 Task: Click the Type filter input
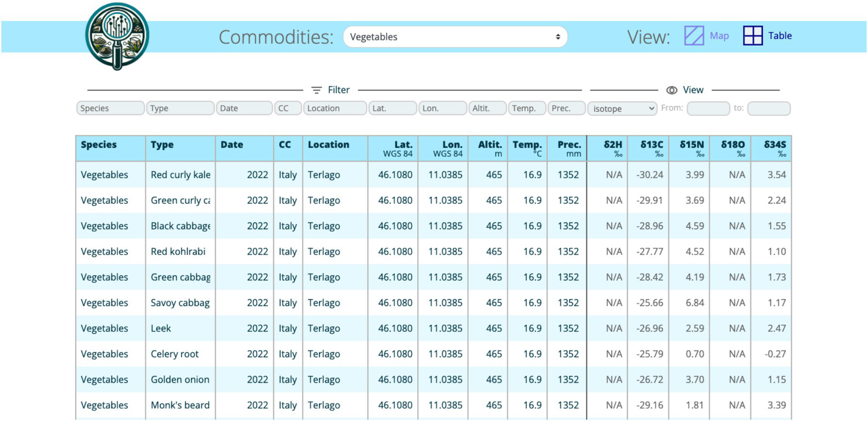point(180,108)
